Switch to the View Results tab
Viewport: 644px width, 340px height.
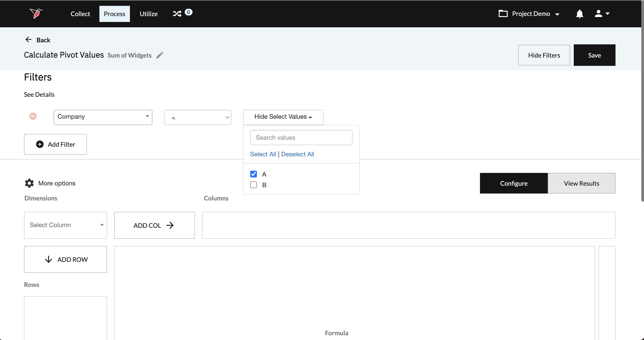[x=581, y=183]
